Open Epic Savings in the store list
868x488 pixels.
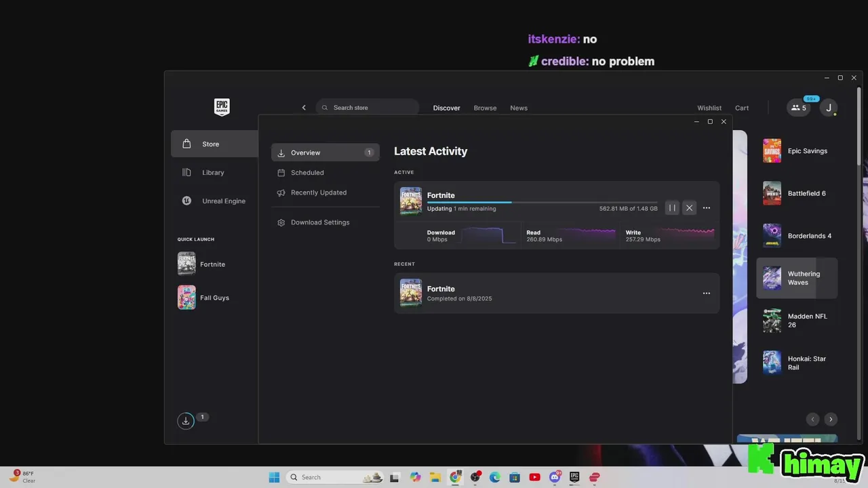point(797,151)
